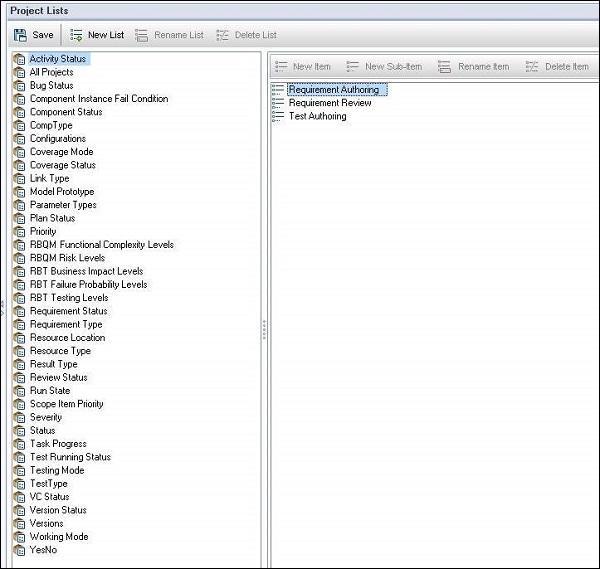Image resolution: width=600 pixels, height=569 pixels.
Task: Click the Rename List button
Action: pyautogui.click(x=170, y=35)
